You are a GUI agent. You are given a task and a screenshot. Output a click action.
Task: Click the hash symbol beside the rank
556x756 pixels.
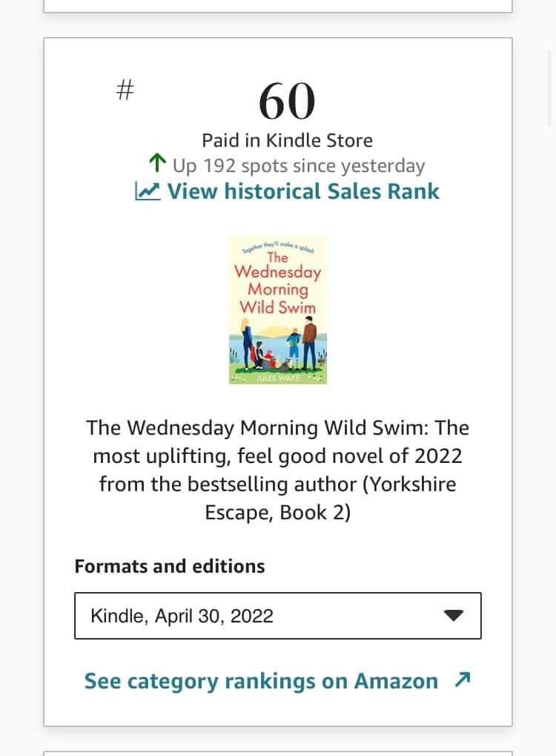point(125,91)
